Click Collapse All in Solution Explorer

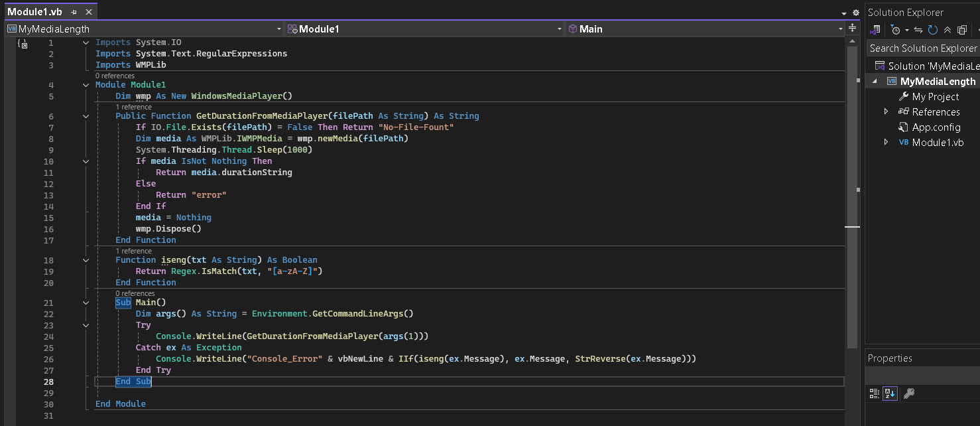click(948, 30)
